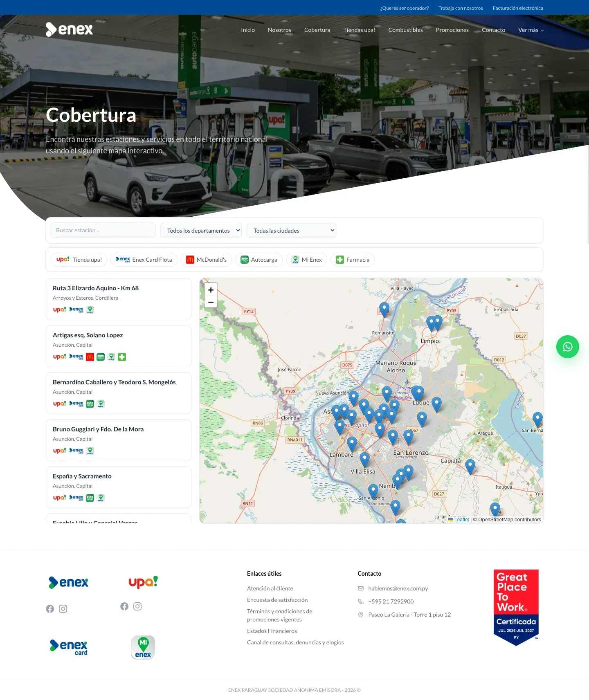Image resolution: width=589 pixels, height=700 pixels.
Task: Zoom out on the map
Action: point(211,302)
